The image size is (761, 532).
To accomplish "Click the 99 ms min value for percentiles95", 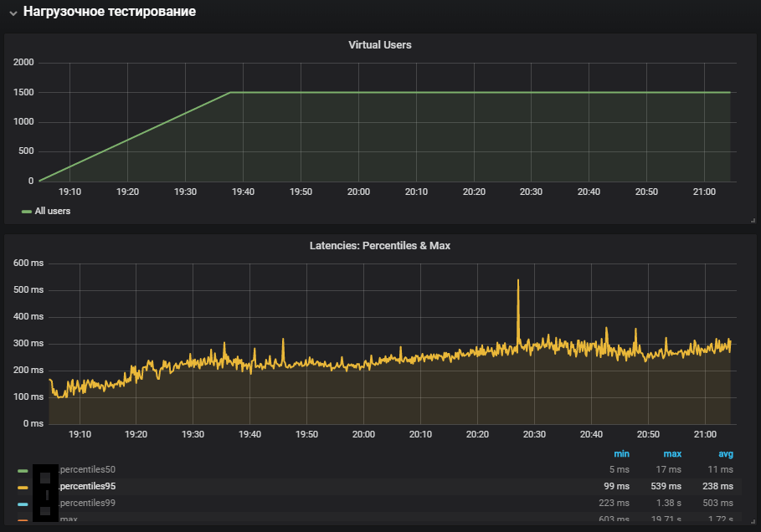I will coord(616,486).
